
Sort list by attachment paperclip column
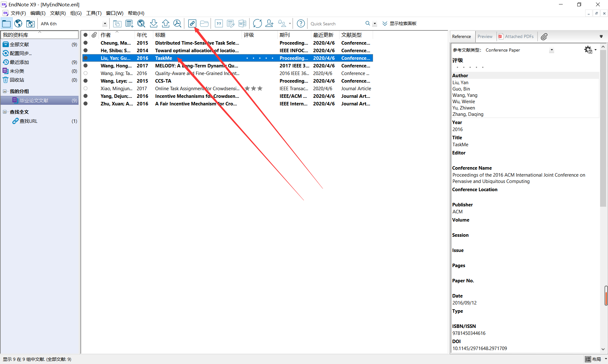94,35
